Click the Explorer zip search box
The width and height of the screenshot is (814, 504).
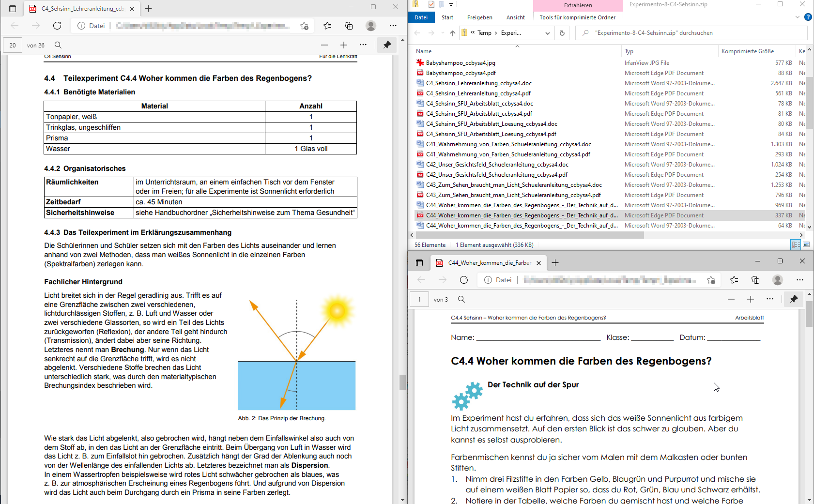pos(691,33)
